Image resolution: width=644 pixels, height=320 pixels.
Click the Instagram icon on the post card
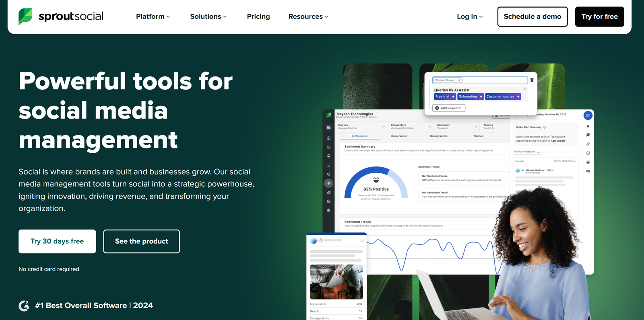pos(320,240)
